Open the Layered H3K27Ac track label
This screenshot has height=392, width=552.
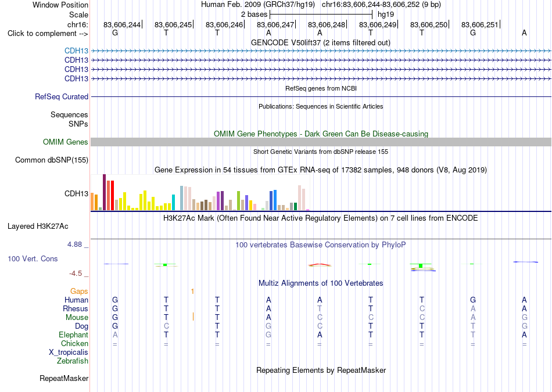coord(38,226)
